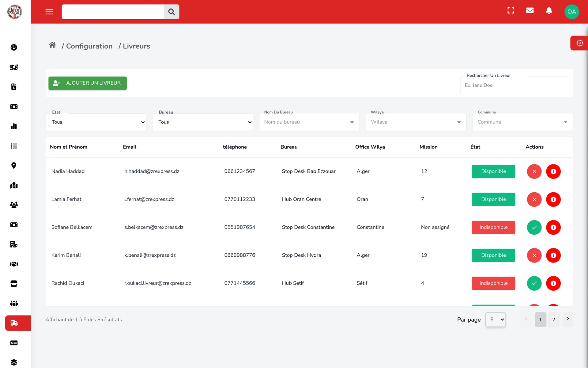The height and width of the screenshot is (368, 588).
Task: Open the red settings gear panel
Action: tap(579, 43)
